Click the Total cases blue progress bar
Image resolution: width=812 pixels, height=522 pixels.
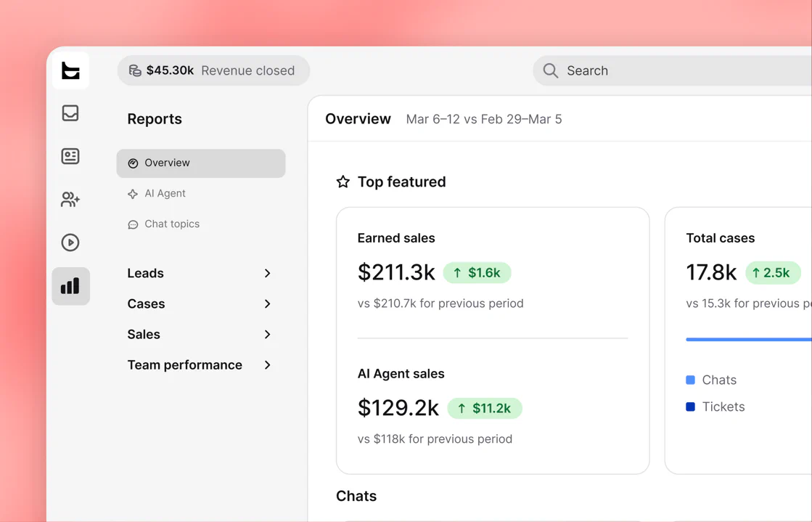coord(749,340)
